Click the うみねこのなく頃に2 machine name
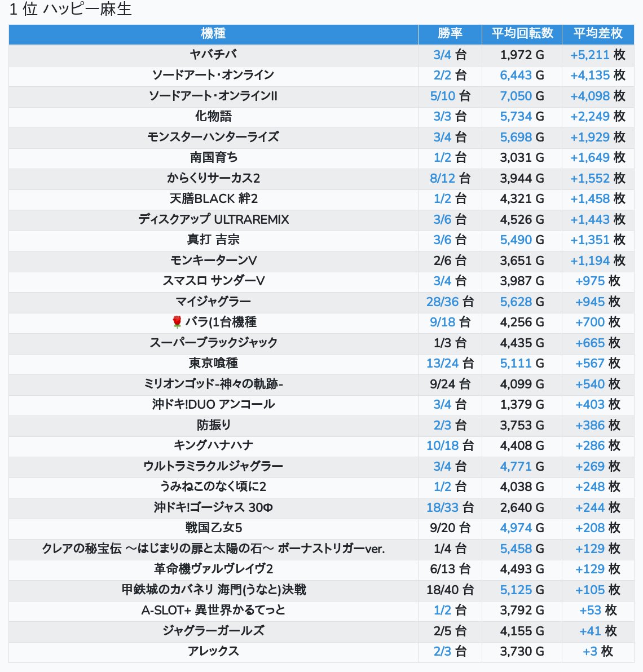The height and width of the screenshot is (672, 643). point(213,487)
